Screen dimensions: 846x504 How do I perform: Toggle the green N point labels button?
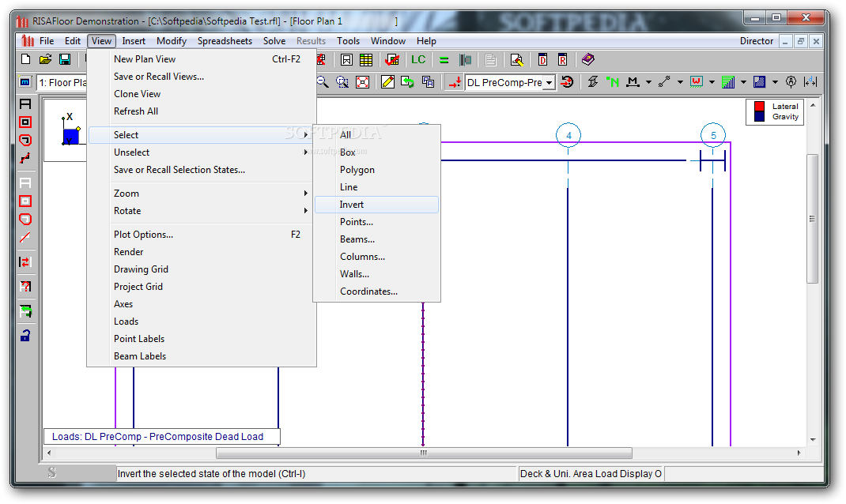[x=613, y=82]
